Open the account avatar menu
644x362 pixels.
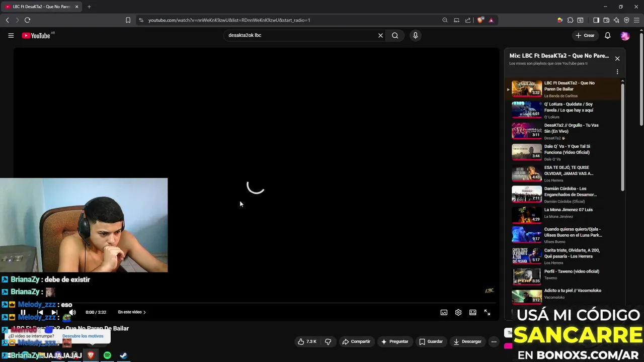click(x=625, y=35)
